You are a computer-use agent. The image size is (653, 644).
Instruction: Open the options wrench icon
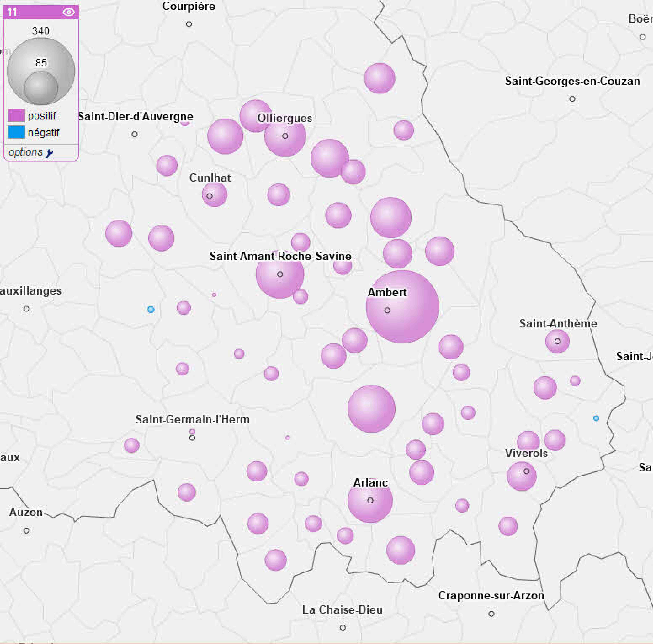pyautogui.click(x=50, y=153)
